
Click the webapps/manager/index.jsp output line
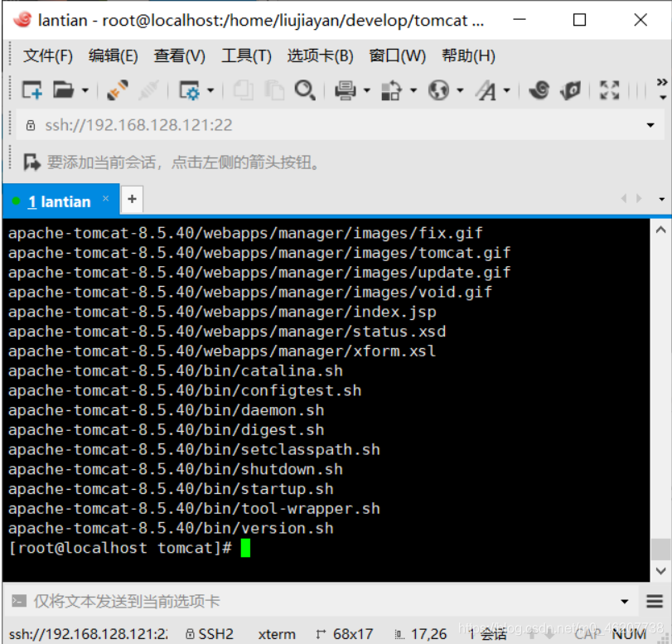pyautogui.click(x=222, y=312)
